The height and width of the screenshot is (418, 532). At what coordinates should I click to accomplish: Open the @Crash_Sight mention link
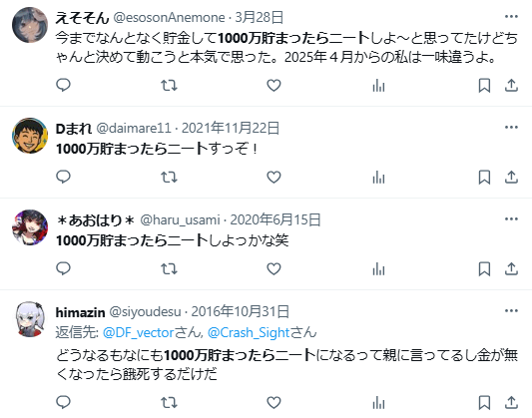click(249, 332)
